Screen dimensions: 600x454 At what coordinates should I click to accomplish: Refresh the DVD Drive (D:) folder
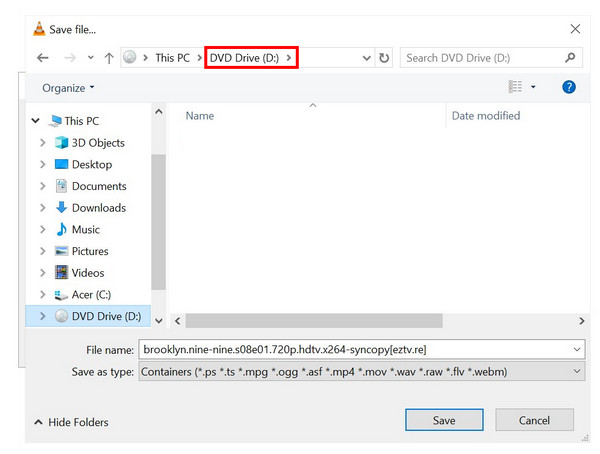(x=385, y=58)
